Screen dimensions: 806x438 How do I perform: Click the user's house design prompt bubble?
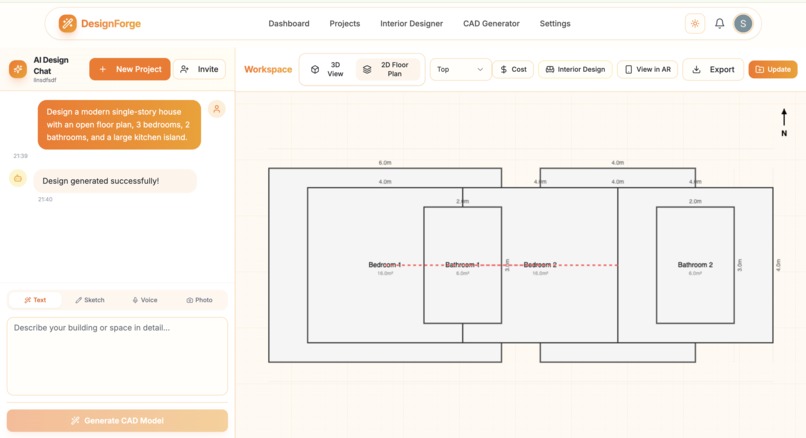click(119, 125)
